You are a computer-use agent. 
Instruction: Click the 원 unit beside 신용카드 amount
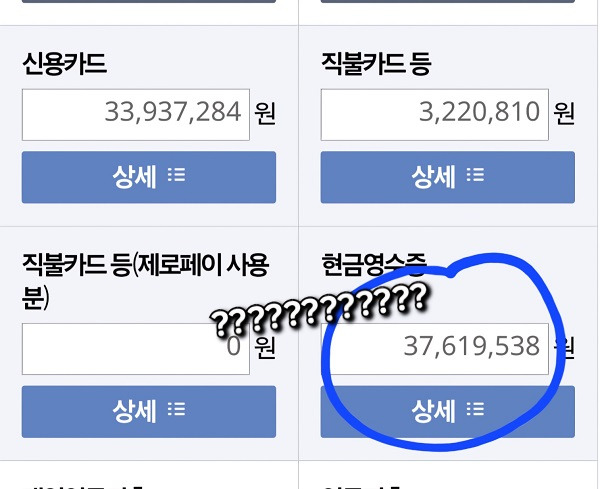pos(265,114)
